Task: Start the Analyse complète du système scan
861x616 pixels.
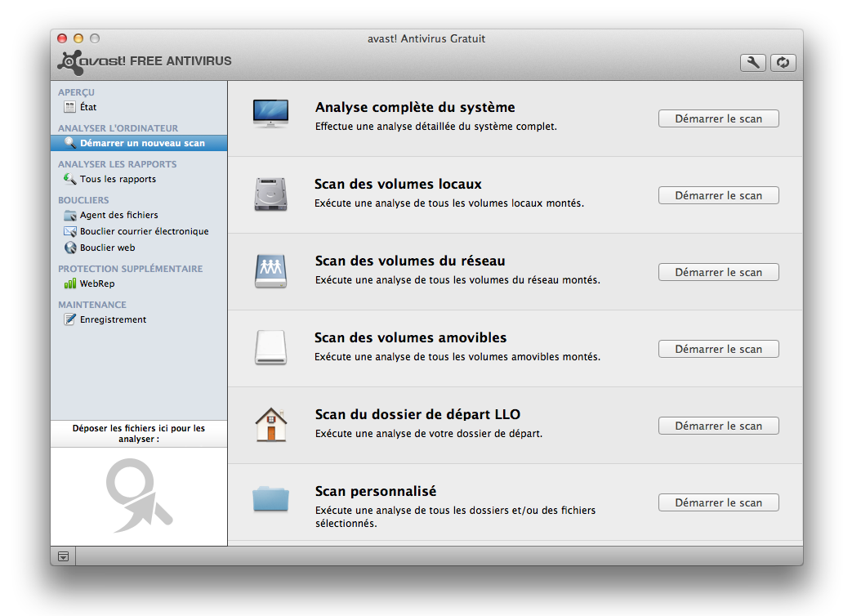Action: click(x=718, y=118)
